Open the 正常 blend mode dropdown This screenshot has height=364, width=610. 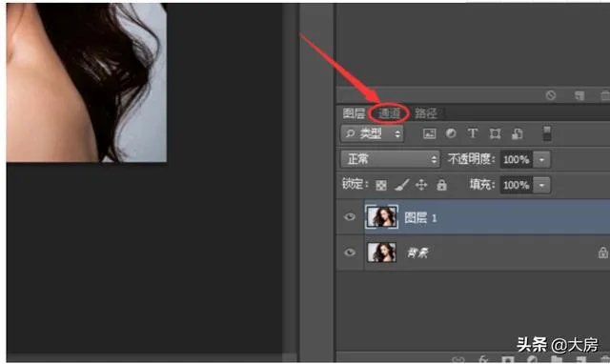[390, 159]
